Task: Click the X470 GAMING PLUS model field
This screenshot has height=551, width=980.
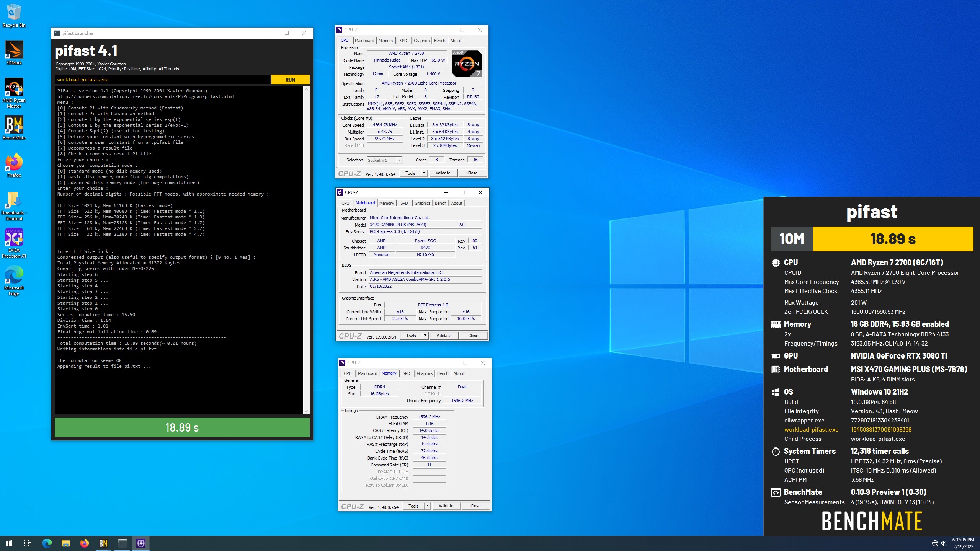Action: coord(404,225)
